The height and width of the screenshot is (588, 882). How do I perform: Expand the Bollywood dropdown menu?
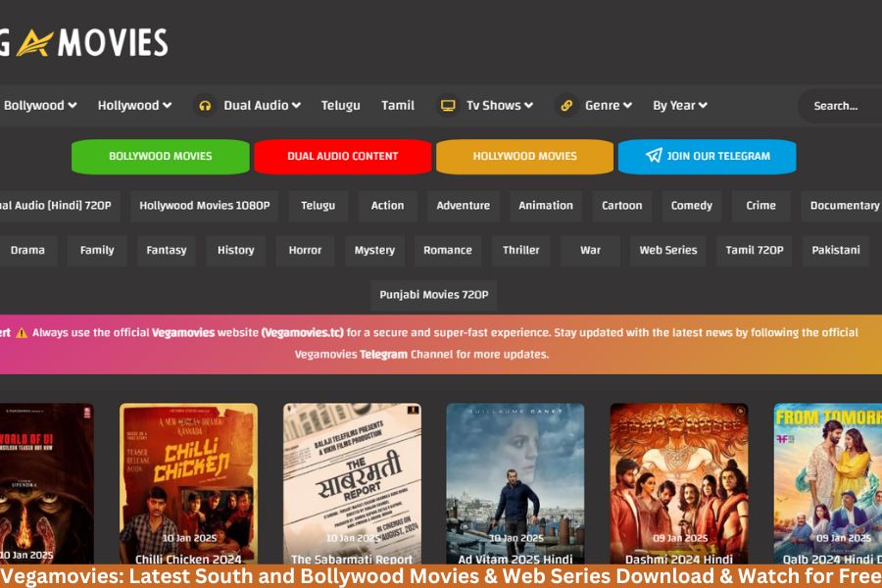click(40, 105)
